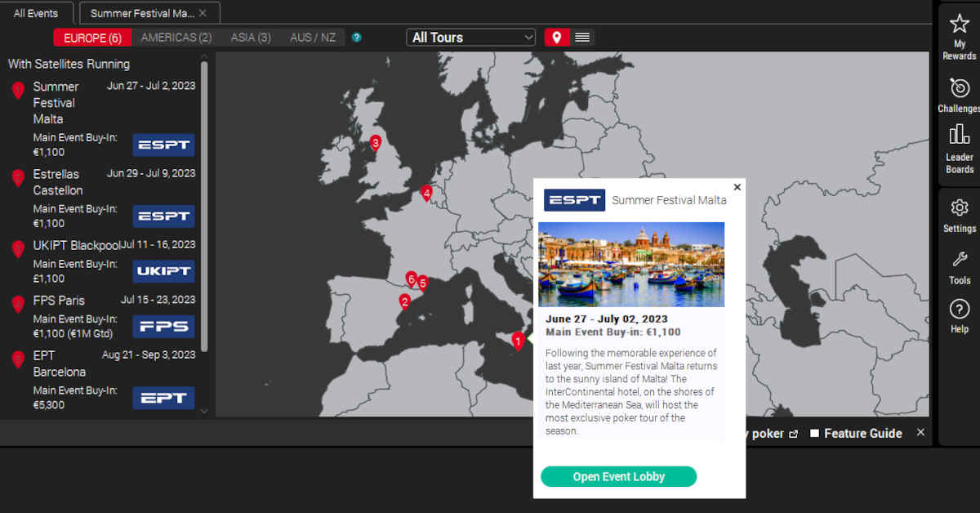Select FPS Paris list entry
This screenshot has height=513, width=980.
pos(59,301)
